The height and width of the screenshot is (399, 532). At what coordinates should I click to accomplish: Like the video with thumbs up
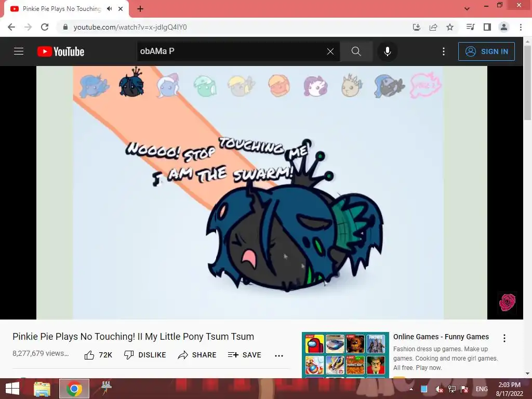click(98, 355)
